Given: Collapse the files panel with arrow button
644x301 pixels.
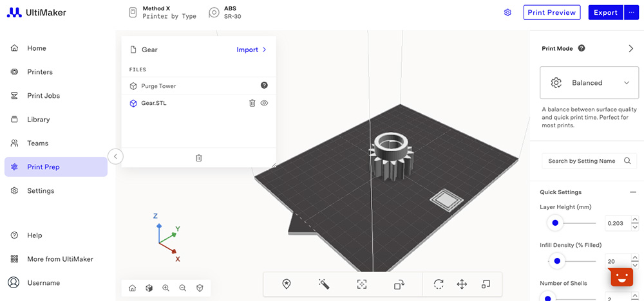Looking at the screenshot, I should click(115, 156).
